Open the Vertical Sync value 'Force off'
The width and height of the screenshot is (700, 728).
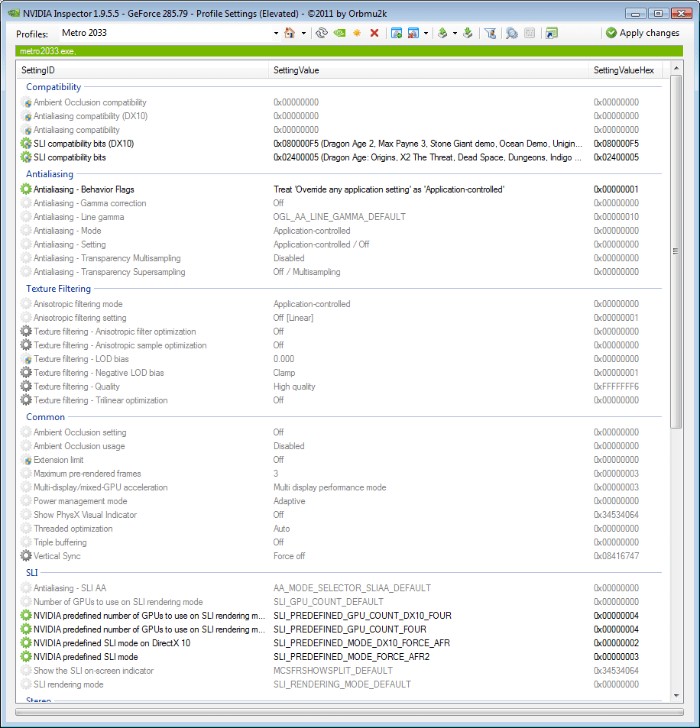[289, 556]
